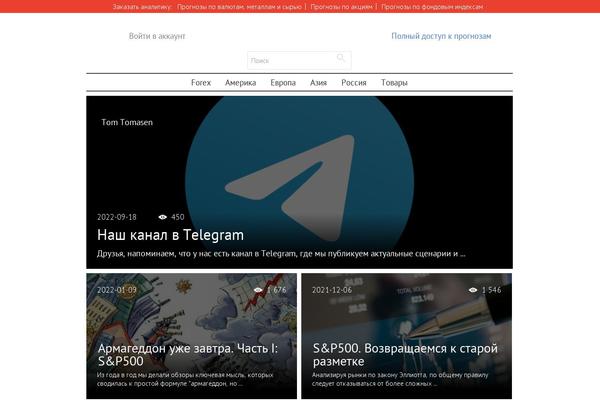This screenshot has height=400, width=600.
Task: Open the Азия menu section
Action: [318, 83]
